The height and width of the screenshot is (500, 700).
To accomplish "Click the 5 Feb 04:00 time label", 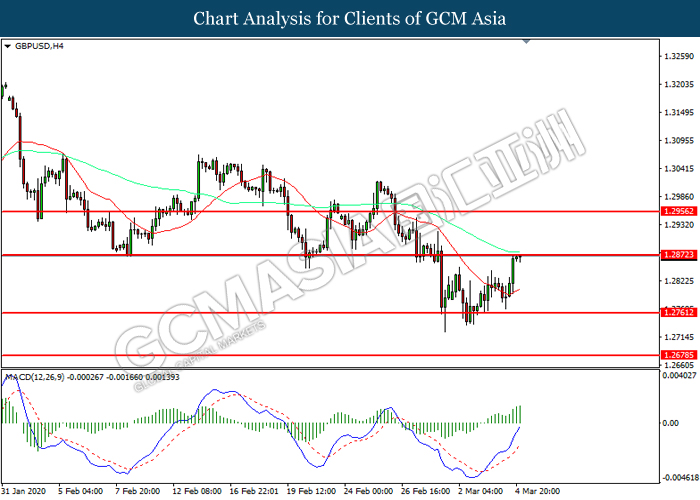I will 81,491.
